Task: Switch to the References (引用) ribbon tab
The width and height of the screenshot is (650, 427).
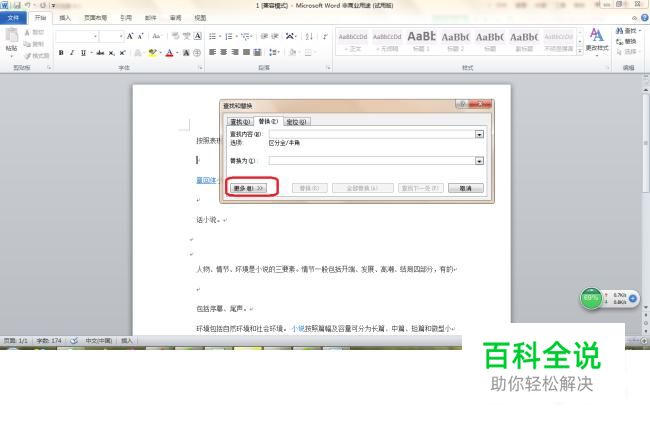Action: 126,18
